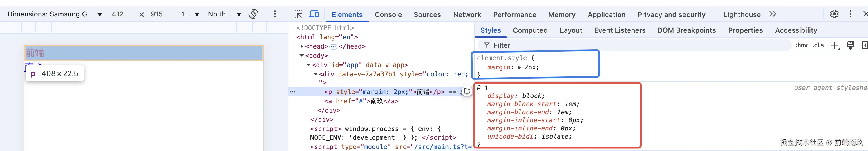Open the No throttling dropdown
This screenshot has height=151, width=868.
click(225, 14)
